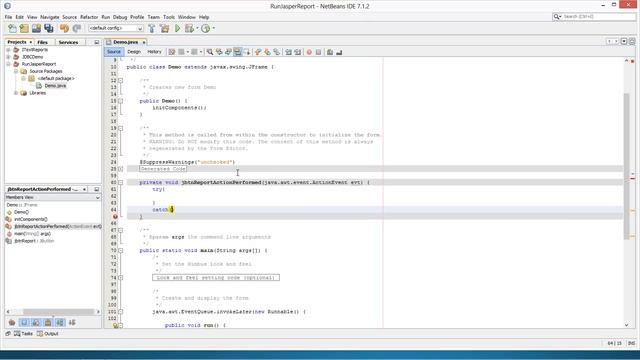Expand the ITextReports project node

(8, 50)
